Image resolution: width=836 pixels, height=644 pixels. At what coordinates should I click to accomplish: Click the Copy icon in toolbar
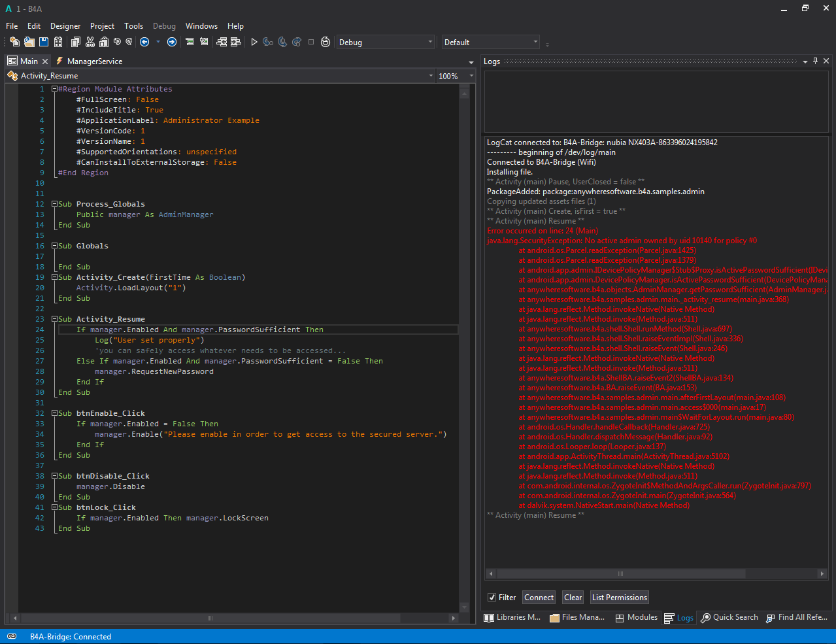(x=76, y=42)
